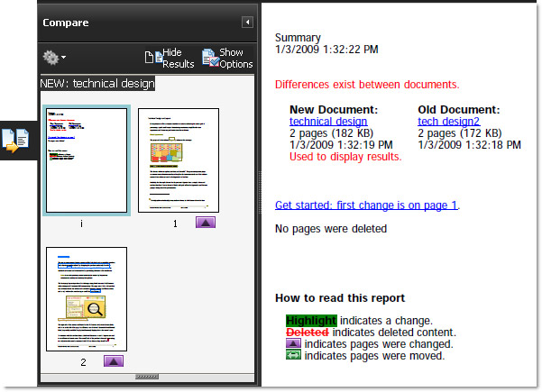
Task: Open the gear options dropdown menu
Action: click(54, 58)
